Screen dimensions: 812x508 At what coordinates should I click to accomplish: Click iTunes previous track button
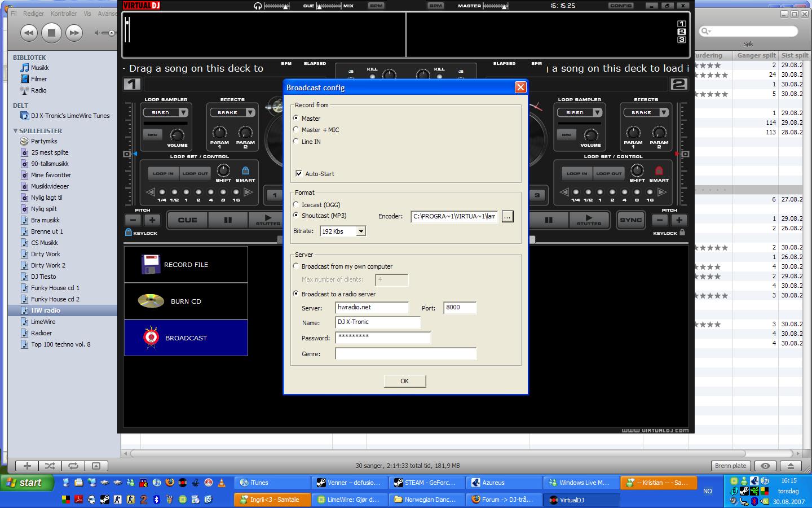click(29, 33)
